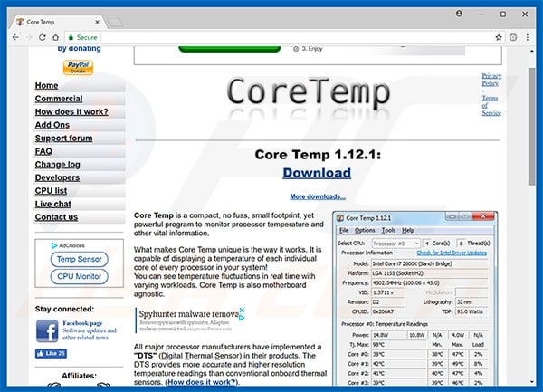Click the CPU Monitor ad button
Image resolution: width=543 pixels, height=392 pixels.
tap(80, 276)
